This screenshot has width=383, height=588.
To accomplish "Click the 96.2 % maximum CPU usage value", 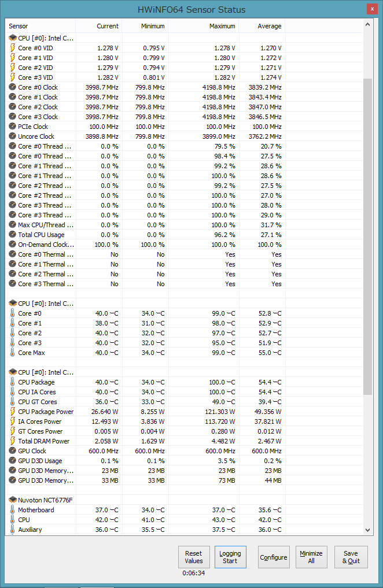I will click(224, 235).
